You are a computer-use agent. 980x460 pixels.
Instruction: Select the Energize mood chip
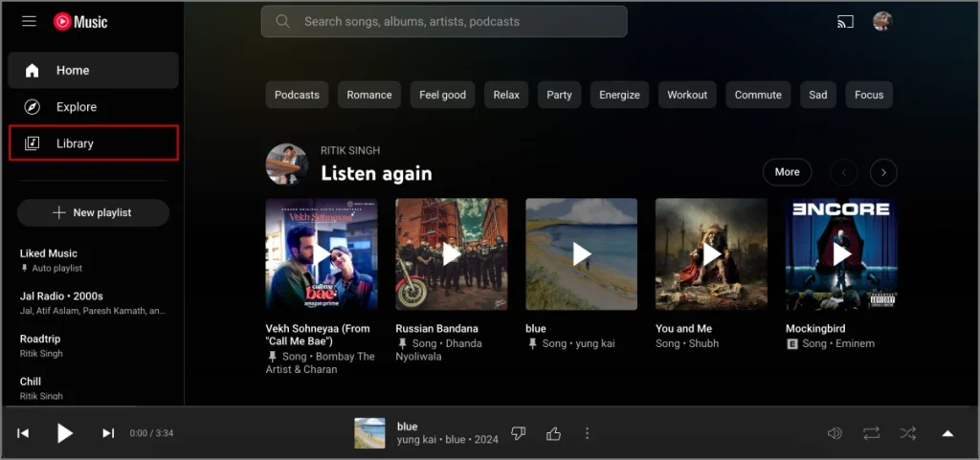pos(619,95)
